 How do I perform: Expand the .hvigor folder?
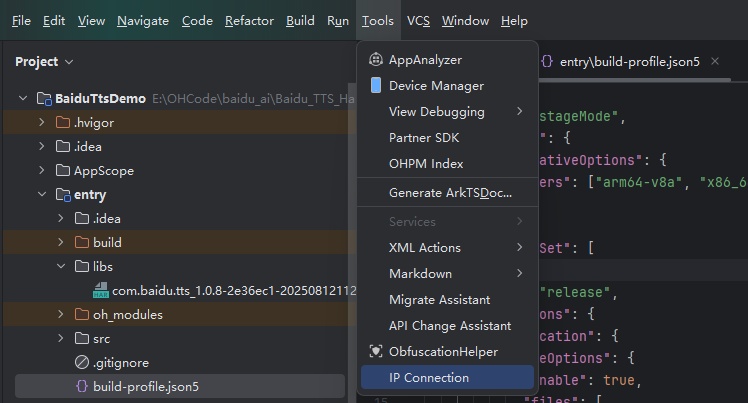click(x=42, y=122)
